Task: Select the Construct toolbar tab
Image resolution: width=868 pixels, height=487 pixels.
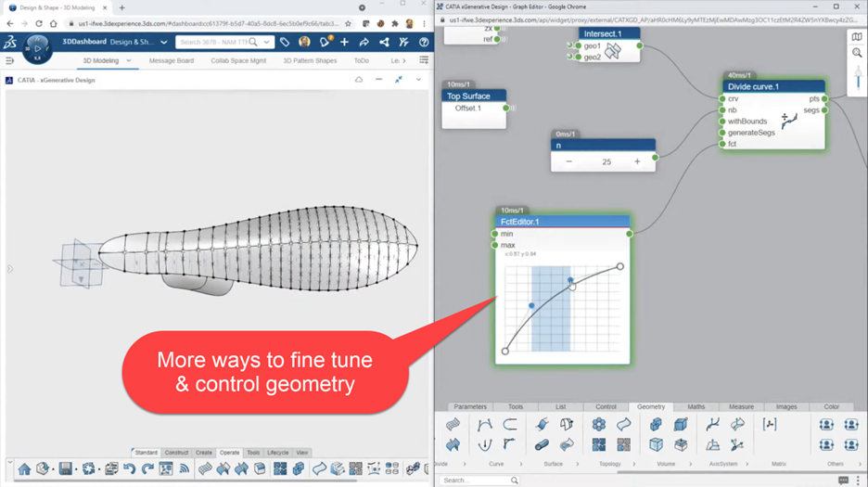Action: click(x=176, y=453)
